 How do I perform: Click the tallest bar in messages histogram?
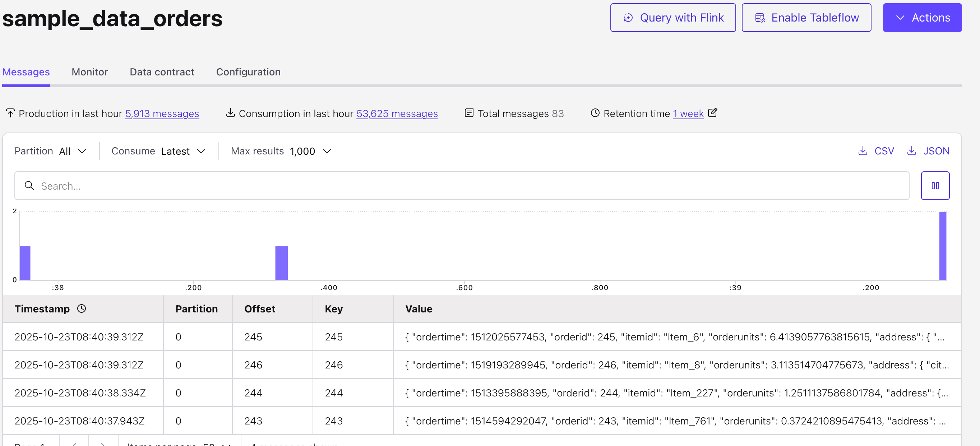click(942, 246)
